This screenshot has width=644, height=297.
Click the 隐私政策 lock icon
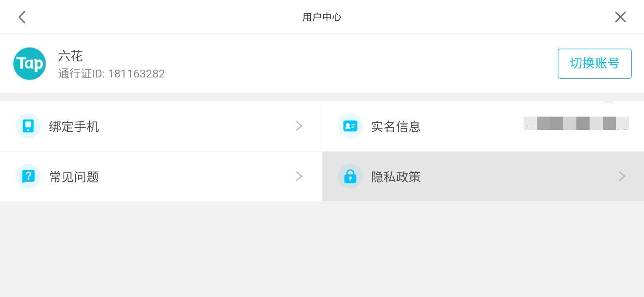tap(350, 176)
